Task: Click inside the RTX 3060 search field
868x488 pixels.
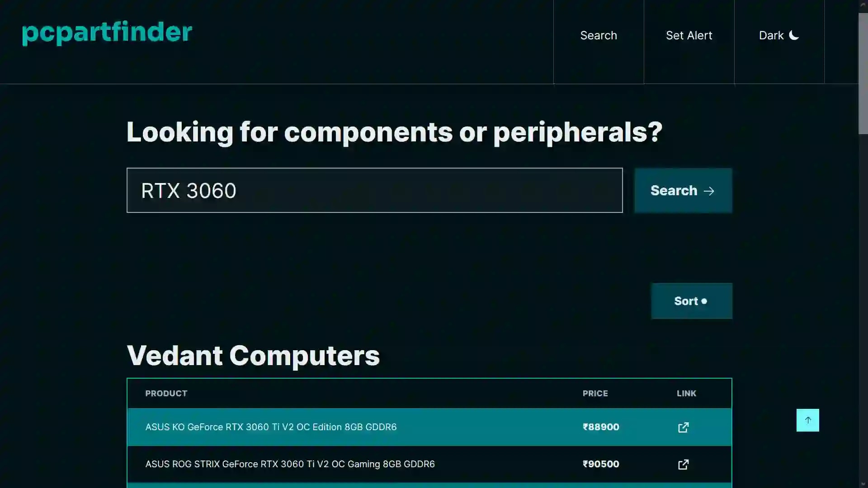Action: tap(374, 190)
